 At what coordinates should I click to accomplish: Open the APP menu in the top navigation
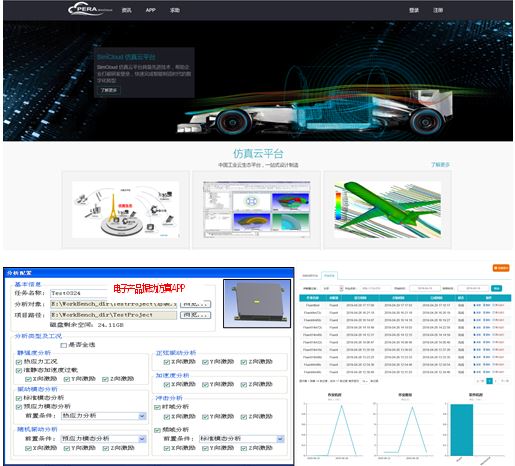[x=150, y=10]
